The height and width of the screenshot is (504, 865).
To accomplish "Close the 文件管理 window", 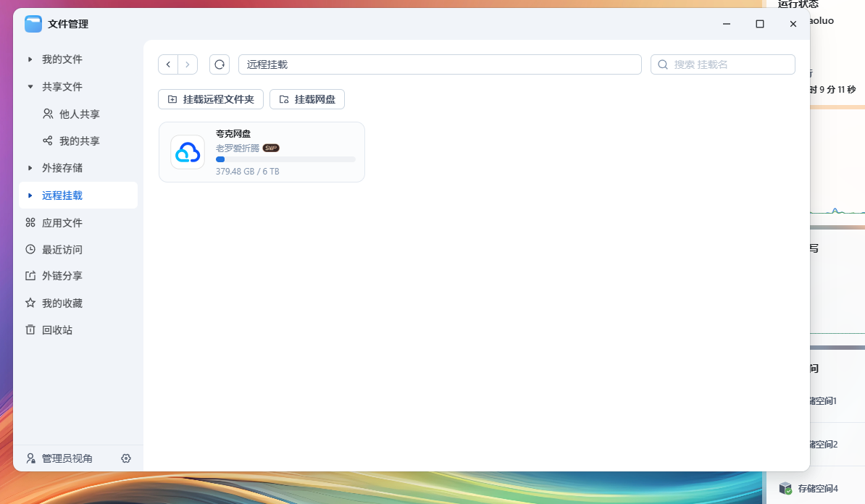I will pyautogui.click(x=793, y=24).
